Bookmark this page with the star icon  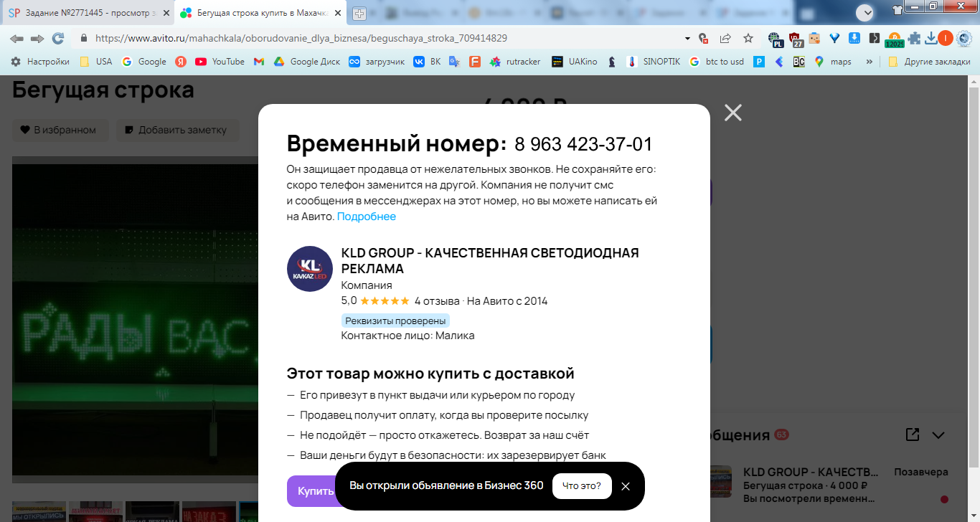[748, 38]
